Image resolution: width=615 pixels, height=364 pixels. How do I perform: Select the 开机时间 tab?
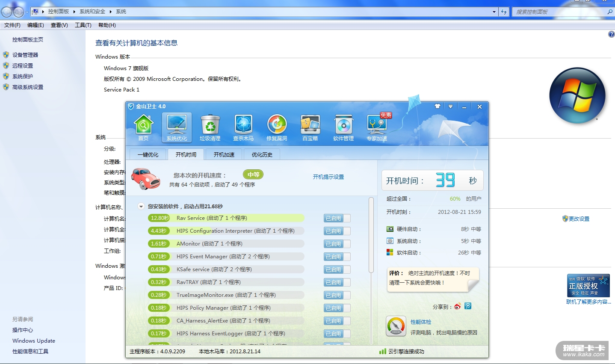[x=186, y=154]
